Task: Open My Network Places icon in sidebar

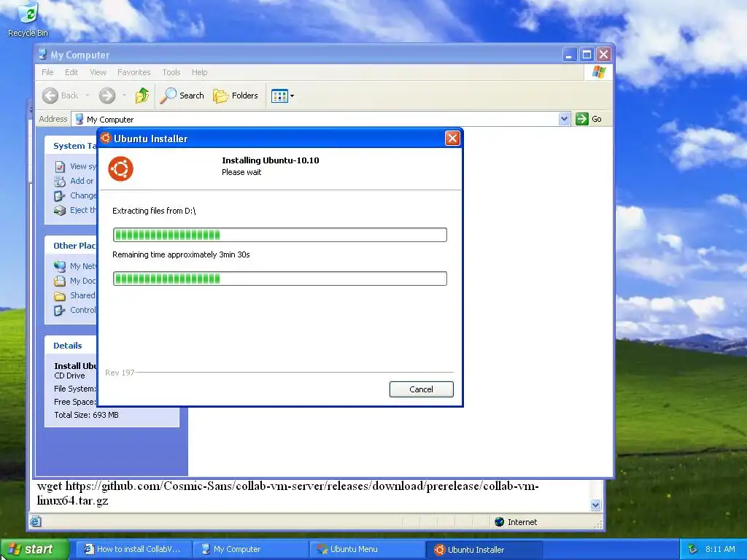Action: coord(60,266)
